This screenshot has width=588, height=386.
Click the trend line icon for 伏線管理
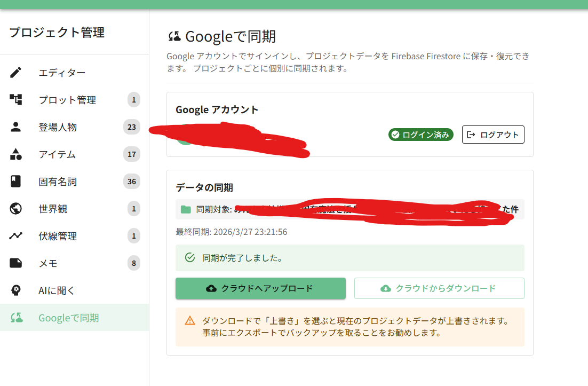(16, 236)
